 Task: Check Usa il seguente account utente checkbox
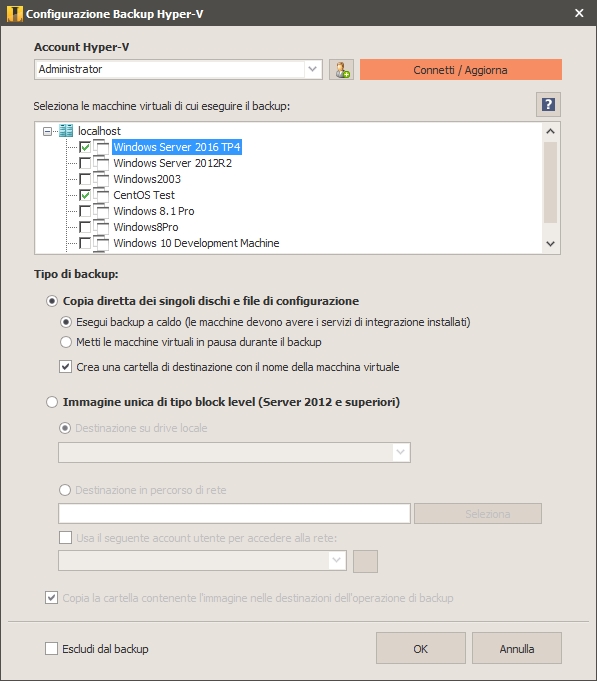[x=66, y=538]
